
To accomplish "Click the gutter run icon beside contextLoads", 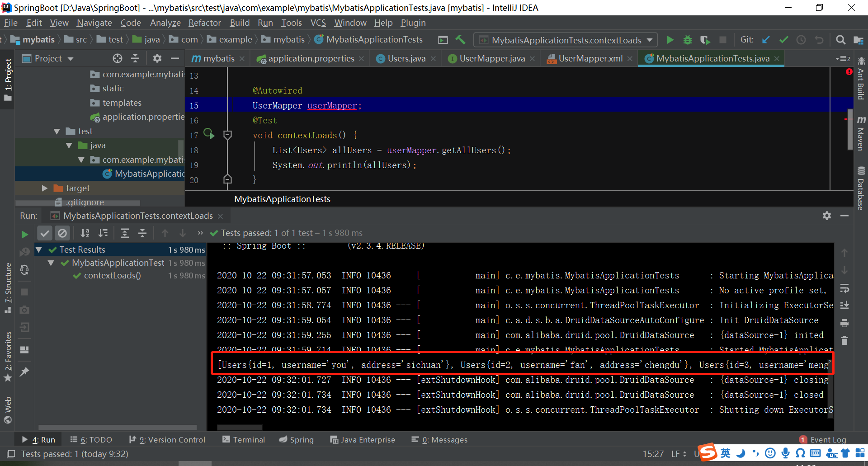I will pos(209,133).
